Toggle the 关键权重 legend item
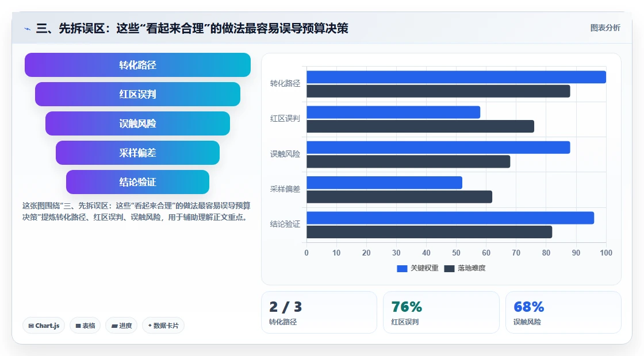 point(417,268)
